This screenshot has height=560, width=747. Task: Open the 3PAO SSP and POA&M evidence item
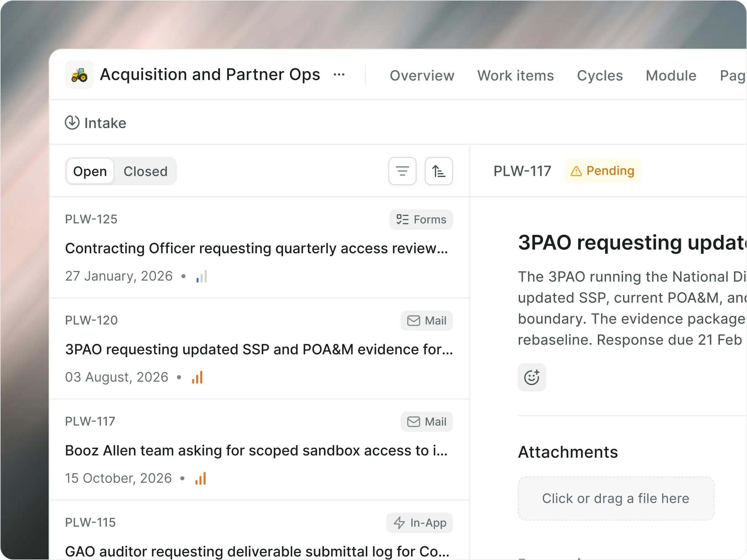coord(259,349)
